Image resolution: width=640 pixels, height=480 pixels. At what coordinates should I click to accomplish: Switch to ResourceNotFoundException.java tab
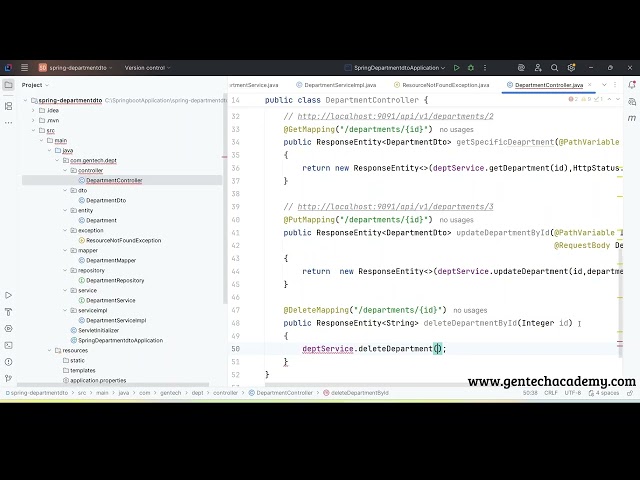(442, 85)
